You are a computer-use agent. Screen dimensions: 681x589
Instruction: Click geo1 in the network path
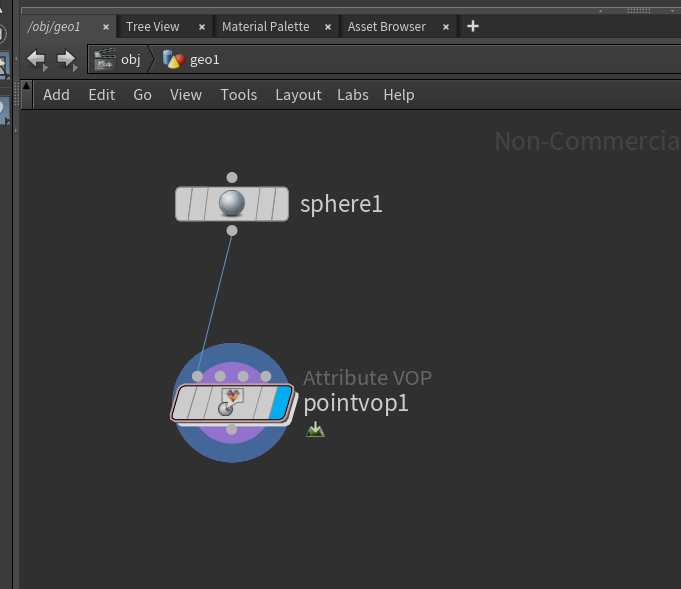pos(205,60)
